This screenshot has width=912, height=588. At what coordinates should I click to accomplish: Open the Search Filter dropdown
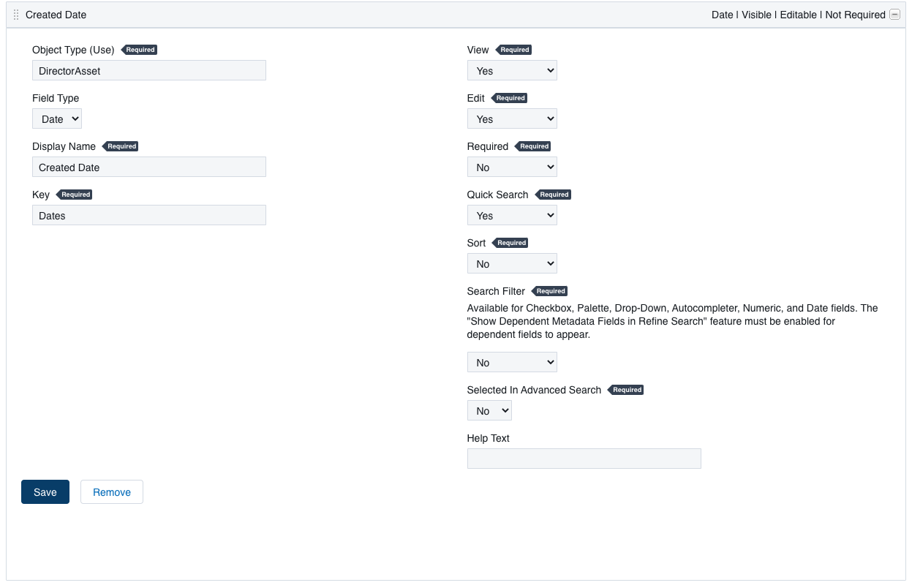coord(512,361)
